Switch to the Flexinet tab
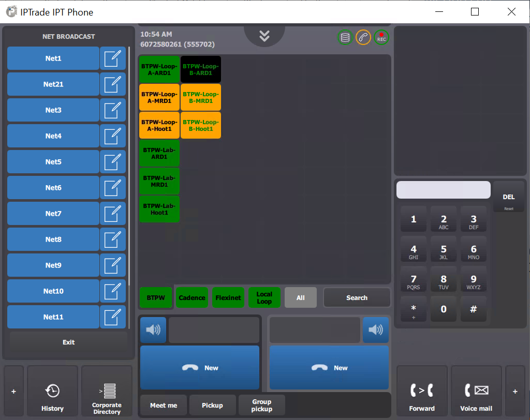This screenshot has height=420, width=530. click(x=228, y=298)
